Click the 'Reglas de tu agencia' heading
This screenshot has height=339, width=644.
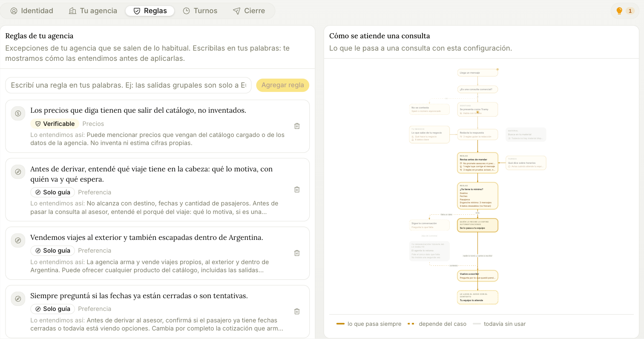point(39,36)
